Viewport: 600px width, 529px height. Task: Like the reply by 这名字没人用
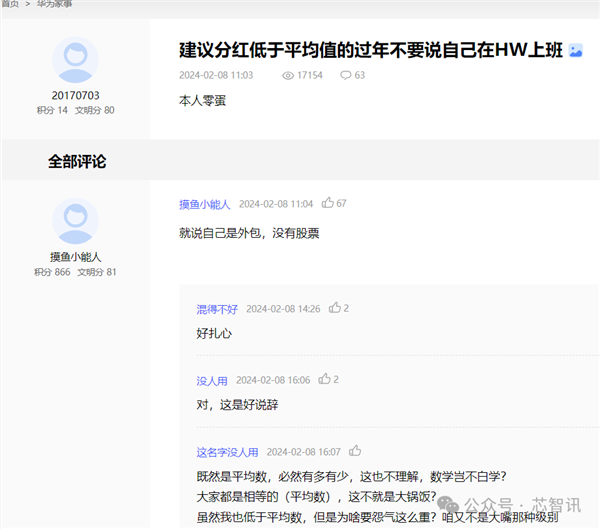(355, 451)
